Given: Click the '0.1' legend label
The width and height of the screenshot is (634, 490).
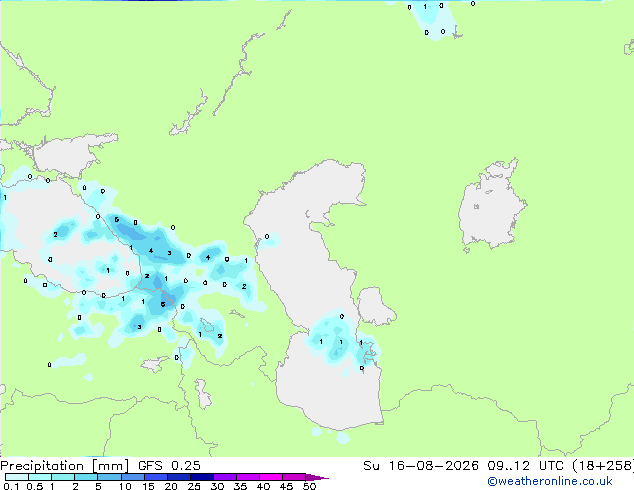Looking at the screenshot, I should (11, 486).
